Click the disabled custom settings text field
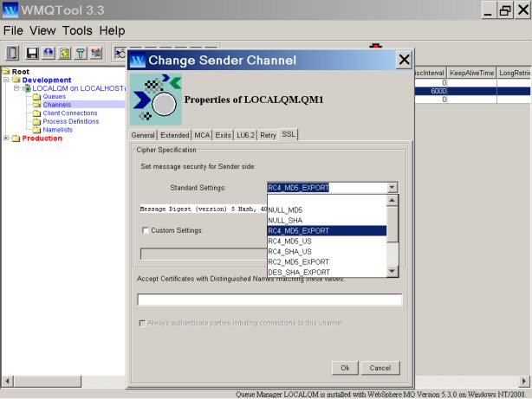The height and width of the screenshot is (399, 532). [204, 254]
